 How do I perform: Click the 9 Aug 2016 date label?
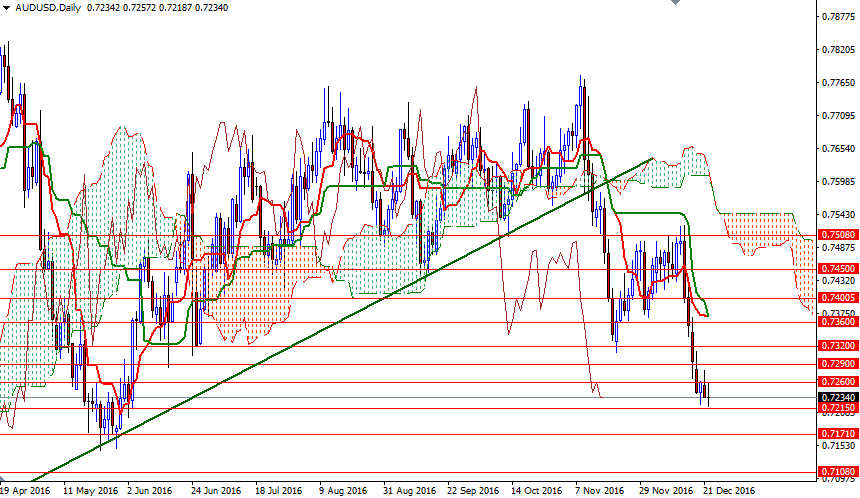(343, 490)
